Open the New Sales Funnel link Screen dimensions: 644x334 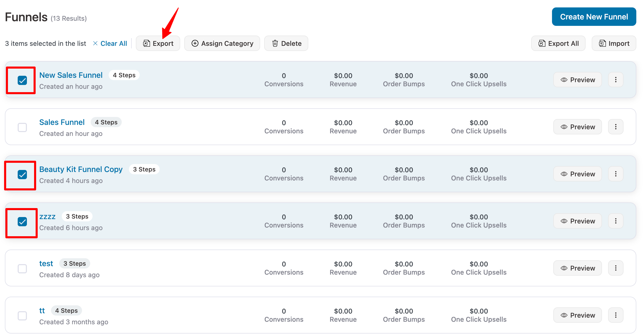pyautogui.click(x=71, y=75)
